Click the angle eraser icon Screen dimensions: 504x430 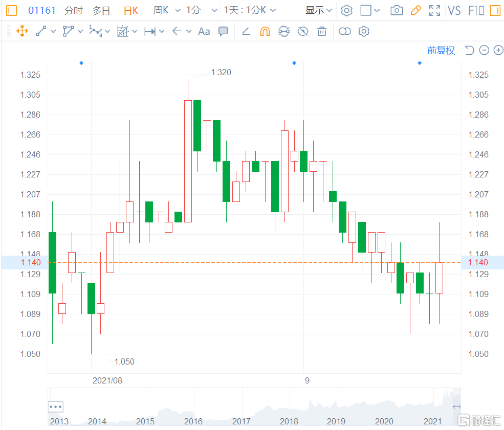pos(246,32)
